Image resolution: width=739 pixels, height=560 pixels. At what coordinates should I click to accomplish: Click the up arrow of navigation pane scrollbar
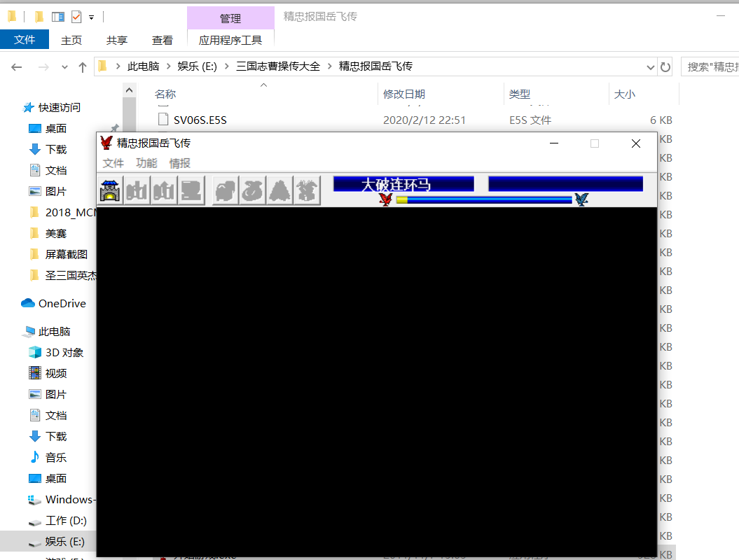(129, 90)
